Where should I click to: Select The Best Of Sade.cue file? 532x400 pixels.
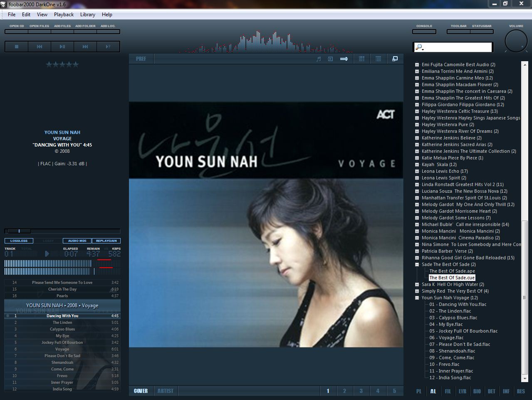click(452, 278)
